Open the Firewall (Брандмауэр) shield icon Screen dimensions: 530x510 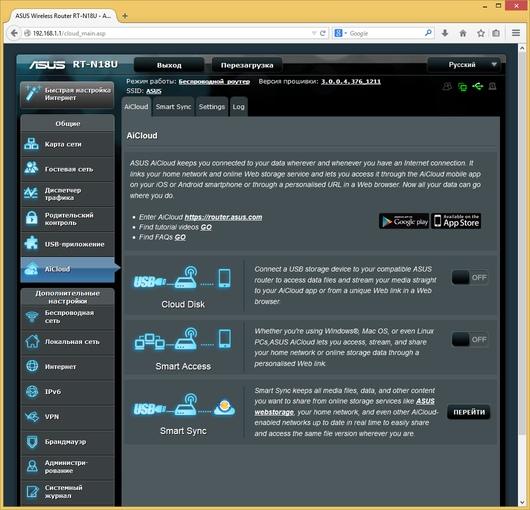[32, 441]
